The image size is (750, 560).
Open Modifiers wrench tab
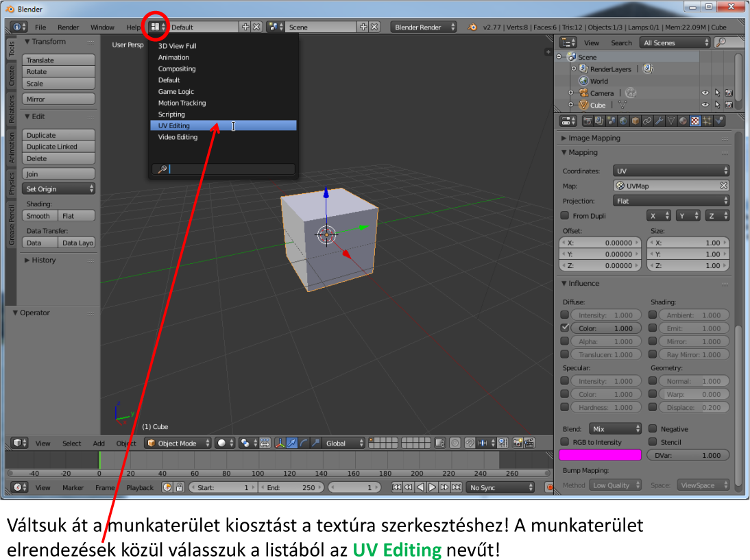tap(659, 121)
